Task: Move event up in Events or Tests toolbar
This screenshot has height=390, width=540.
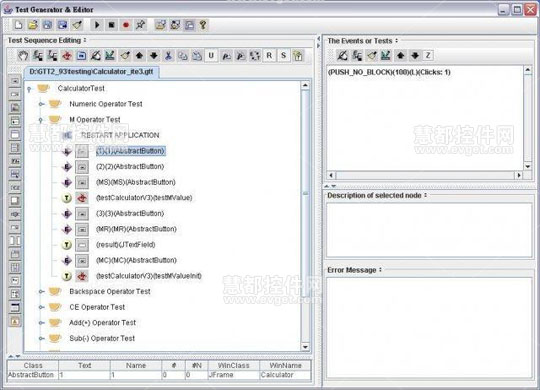Action: (400, 55)
